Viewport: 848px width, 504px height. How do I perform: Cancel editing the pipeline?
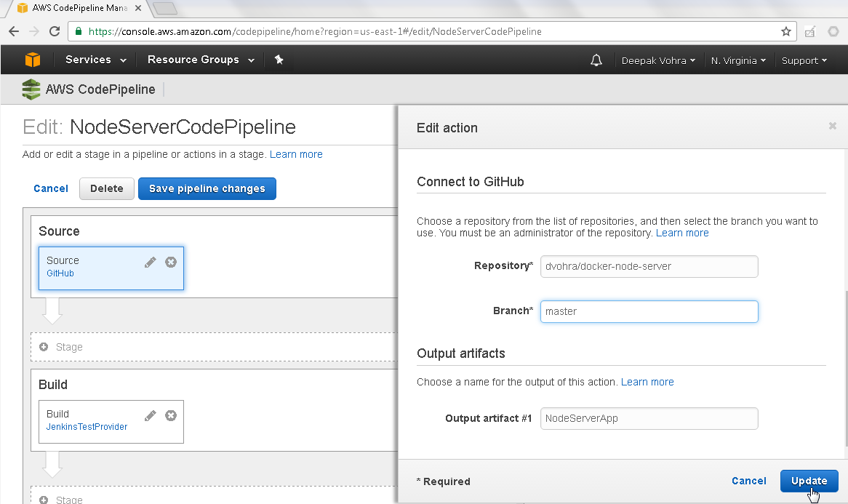tap(51, 188)
